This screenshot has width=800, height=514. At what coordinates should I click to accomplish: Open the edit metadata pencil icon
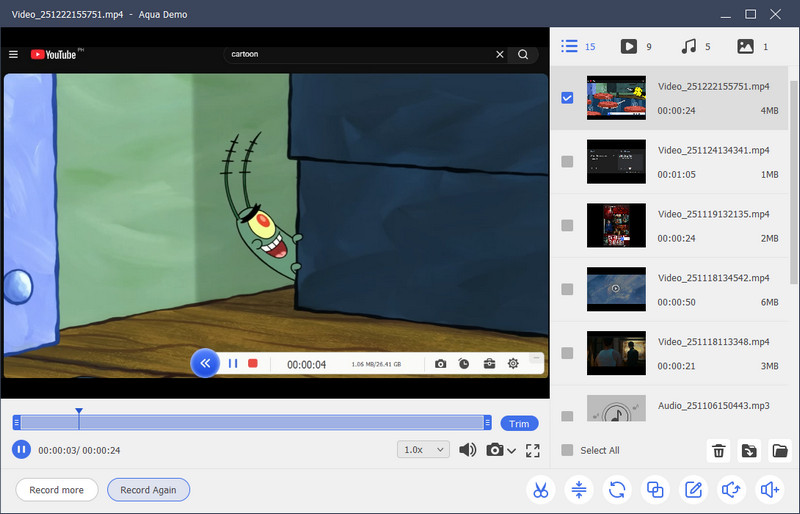(693, 490)
